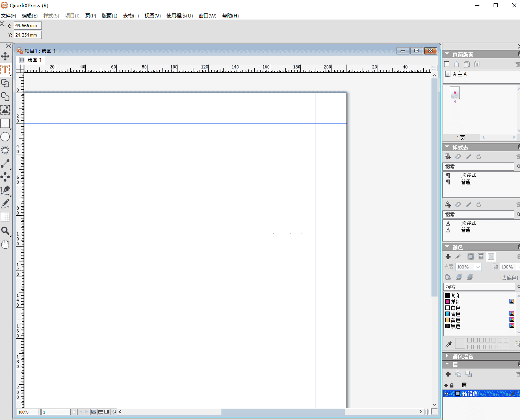Select the Freehand drawing pencil tool
This screenshot has height=420, width=520.
click(5, 204)
